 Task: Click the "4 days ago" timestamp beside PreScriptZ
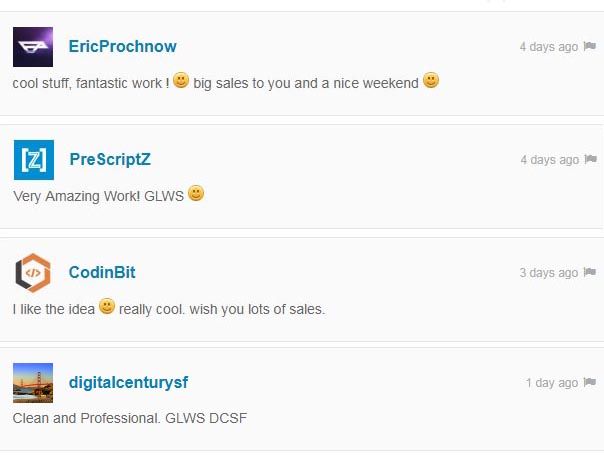[550, 160]
